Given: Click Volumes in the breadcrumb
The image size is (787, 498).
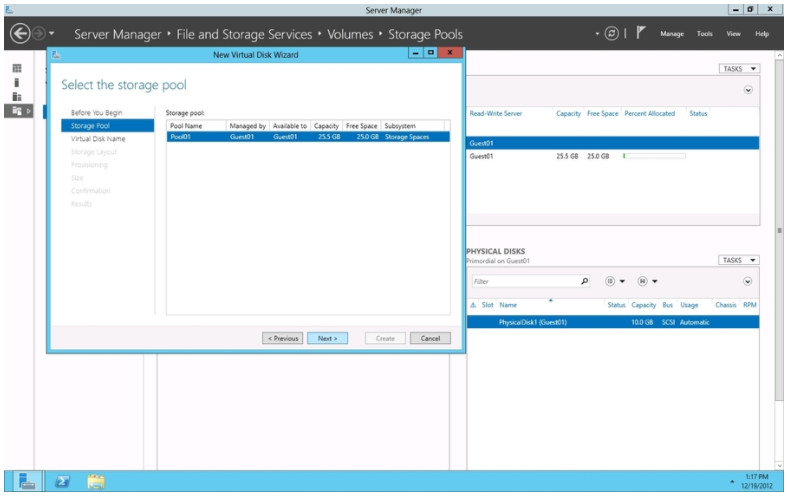Looking at the screenshot, I should tap(350, 34).
